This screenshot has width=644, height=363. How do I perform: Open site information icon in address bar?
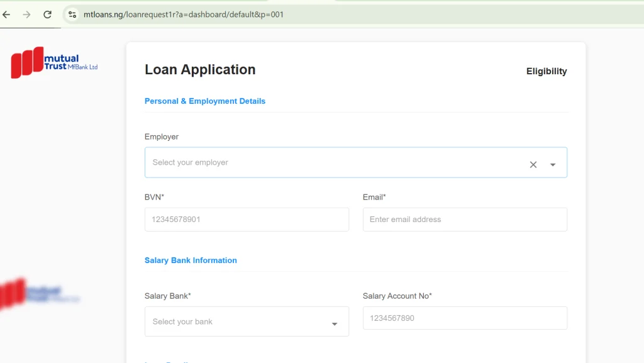72,14
